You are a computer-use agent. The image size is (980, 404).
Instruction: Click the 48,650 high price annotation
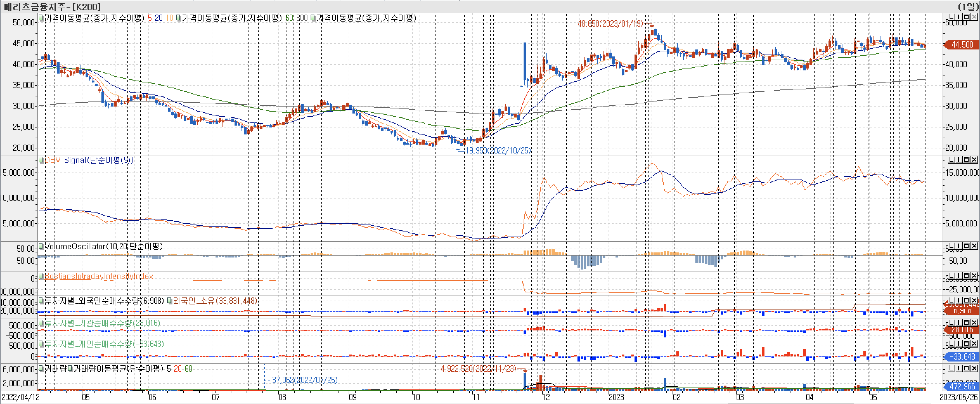[609, 23]
